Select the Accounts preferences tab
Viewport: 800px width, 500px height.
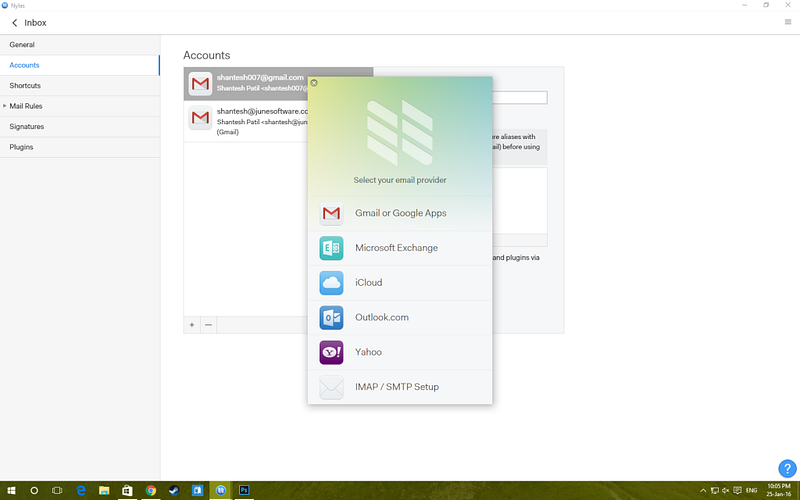[80, 65]
